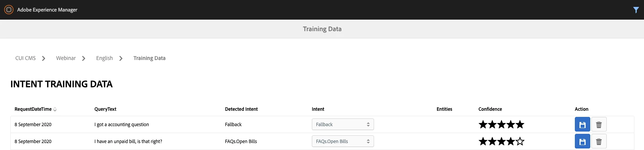The height and width of the screenshot is (150, 644).
Task: Open the Fallback intent dropdown
Action: [343, 124]
